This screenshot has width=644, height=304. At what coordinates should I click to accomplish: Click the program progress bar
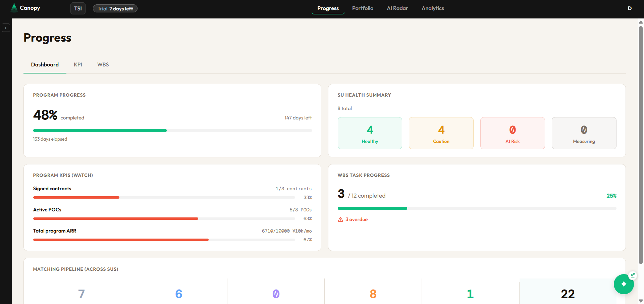click(172, 131)
